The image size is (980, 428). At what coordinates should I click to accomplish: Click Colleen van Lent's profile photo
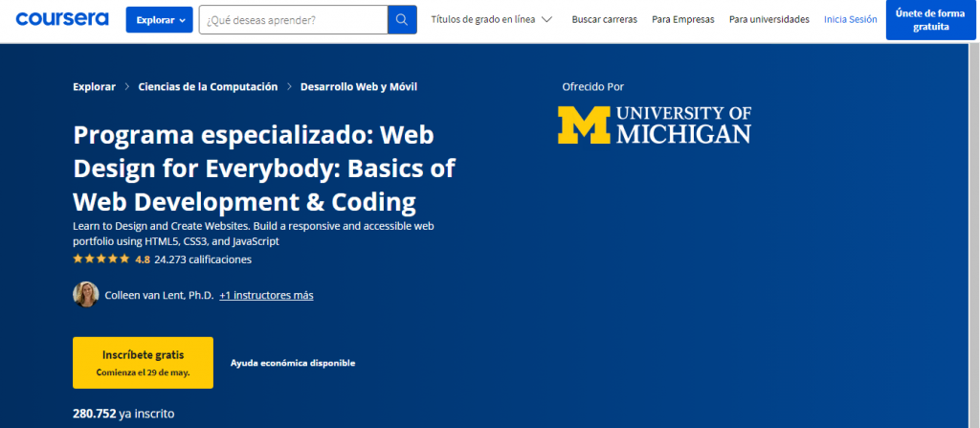[x=86, y=295]
